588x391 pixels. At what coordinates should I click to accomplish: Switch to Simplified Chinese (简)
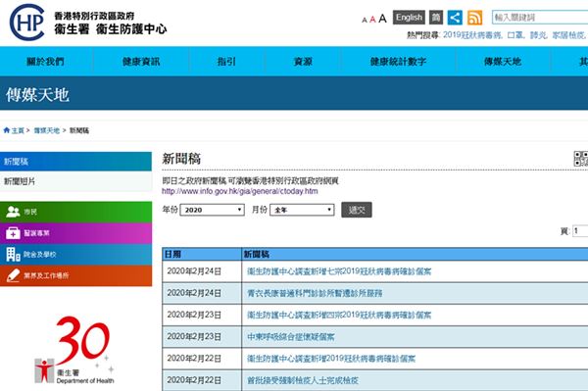tap(436, 18)
